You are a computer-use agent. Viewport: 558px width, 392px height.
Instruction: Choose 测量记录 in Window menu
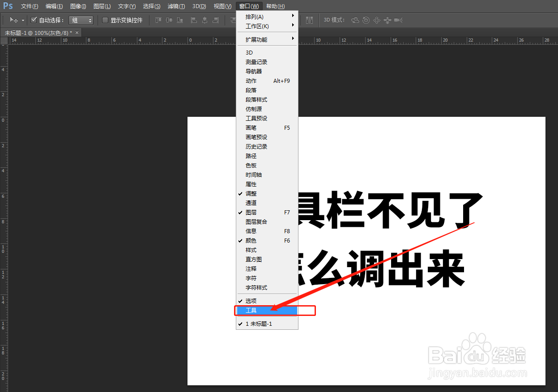point(267,62)
